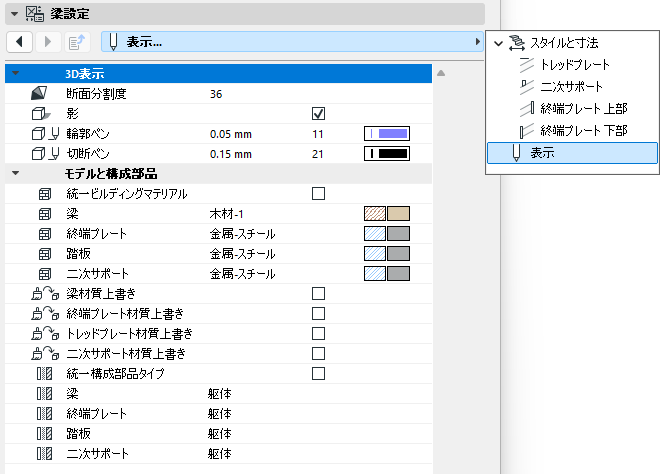Enable トレッドプレート材質上書き checkbox
This screenshot has height=474, width=665.
(x=318, y=333)
